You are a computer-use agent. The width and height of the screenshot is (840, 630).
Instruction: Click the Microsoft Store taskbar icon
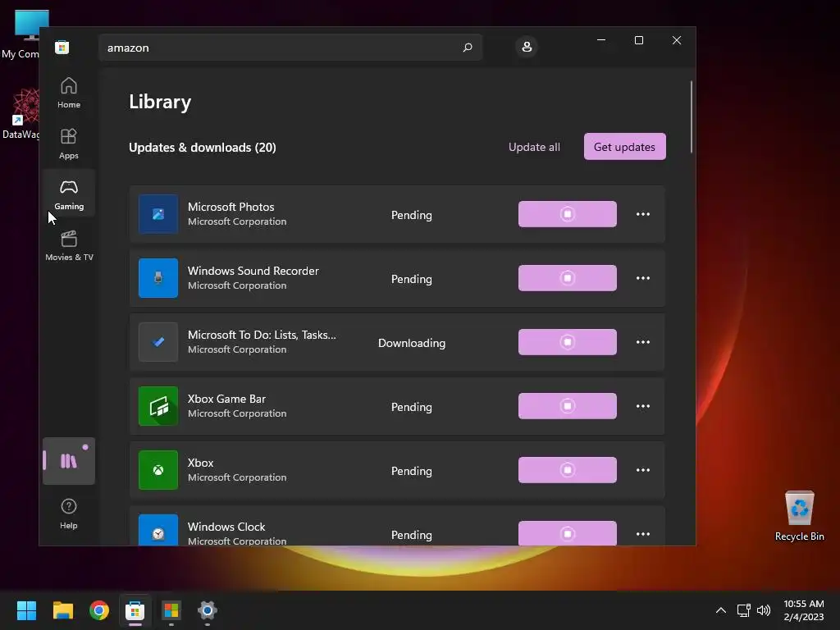pyautogui.click(x=135, y=610)
